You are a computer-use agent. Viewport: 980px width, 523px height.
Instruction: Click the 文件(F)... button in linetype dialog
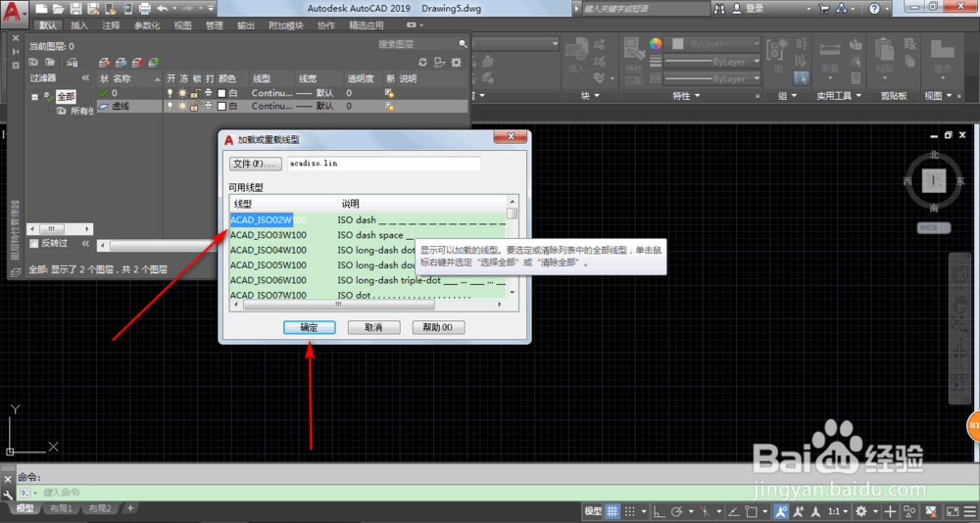[x=256, y=164]
